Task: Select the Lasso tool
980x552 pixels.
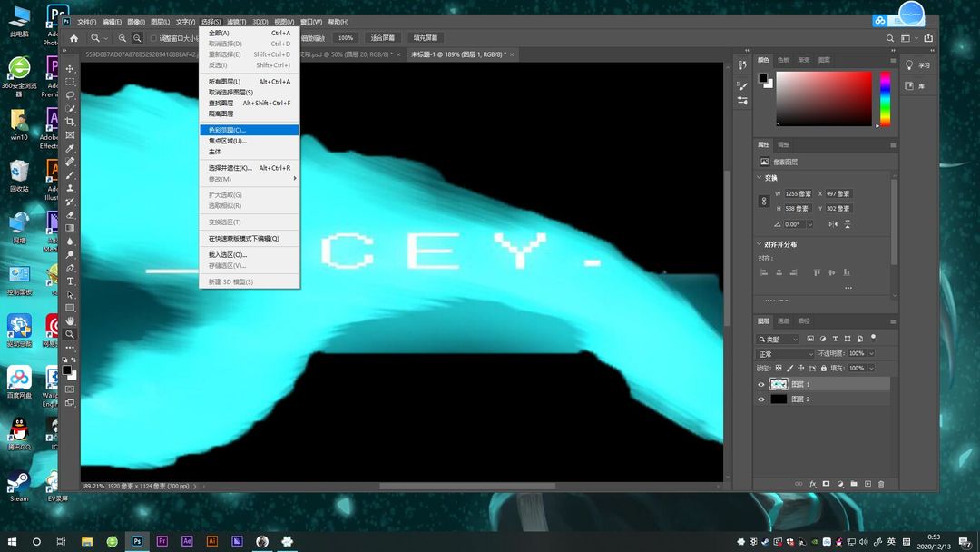Action: coord(70,95)
